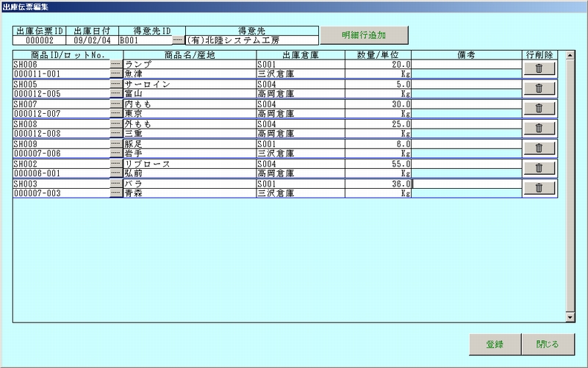Open product lookup button for SH006
Screen dimensions: 588x368
click(115, 65)
